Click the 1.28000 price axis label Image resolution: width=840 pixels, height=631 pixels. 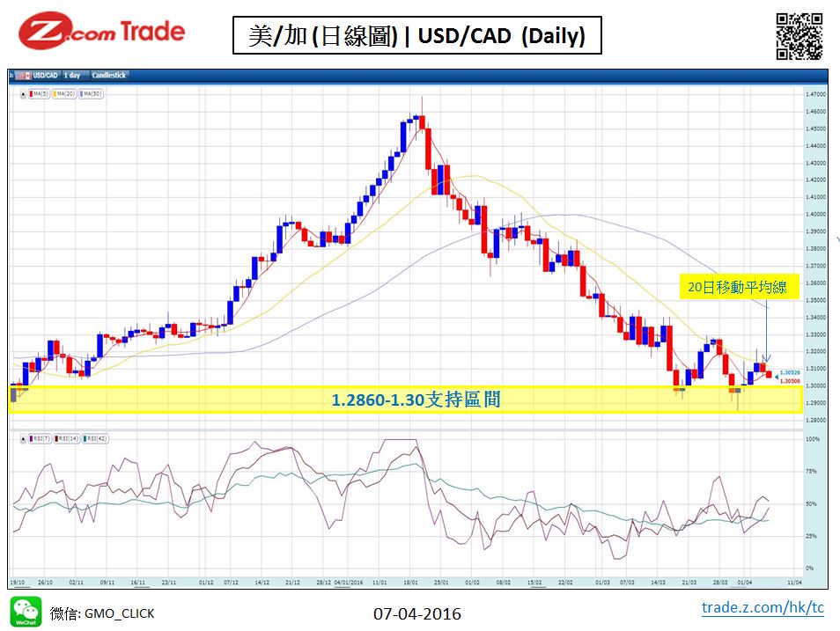point(816,420)
